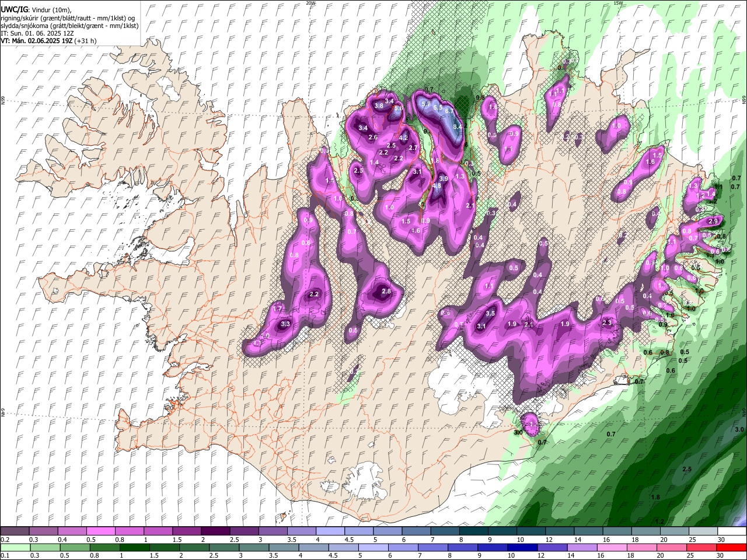
Task: Click the 1.7 value in the west-central area
Action: pyautogui.click(x=278, y=309)
